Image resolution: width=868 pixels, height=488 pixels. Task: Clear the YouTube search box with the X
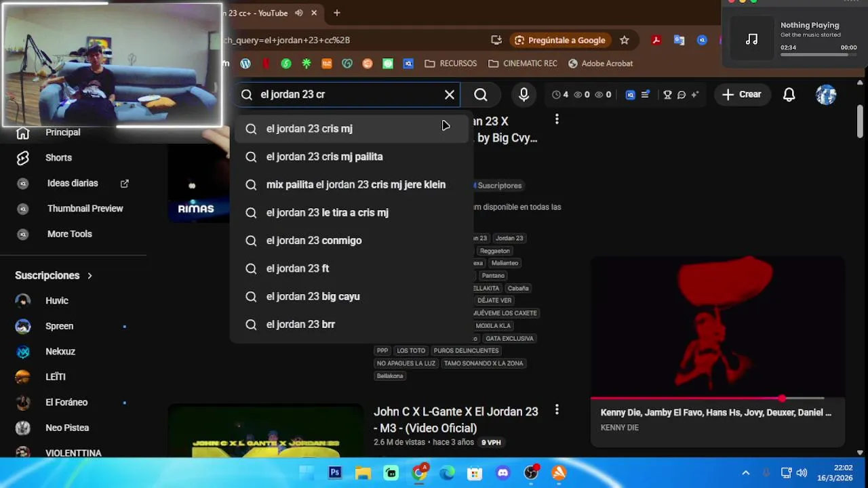(x=450, y=95)
